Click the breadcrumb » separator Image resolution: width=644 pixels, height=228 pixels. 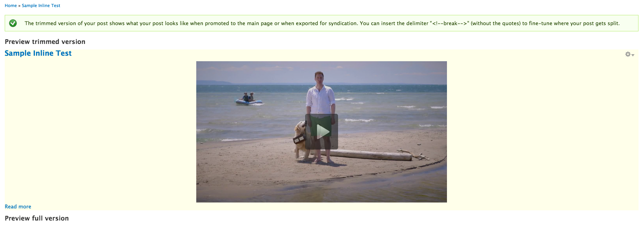(19, 5)
